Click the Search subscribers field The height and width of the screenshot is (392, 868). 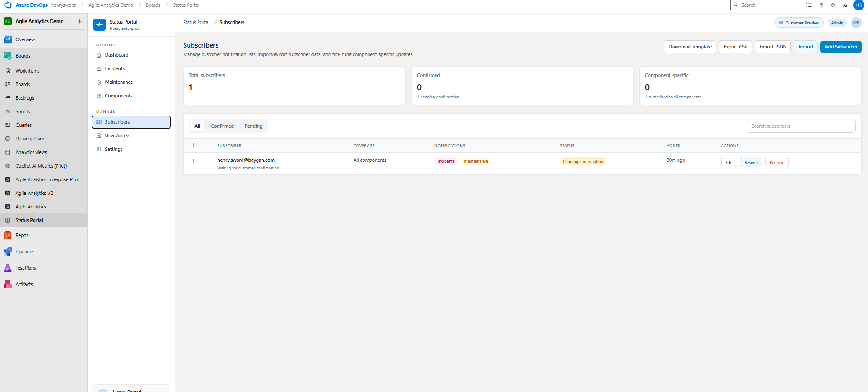point(801,126)
